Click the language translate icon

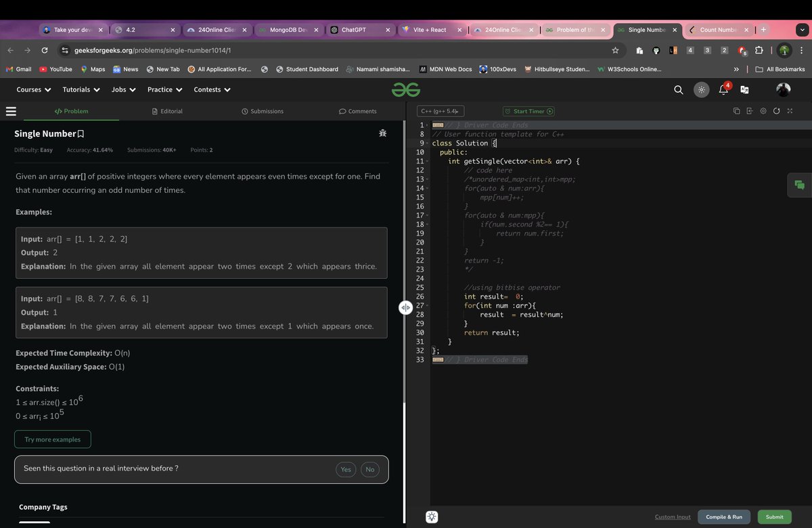(x=744, y=89)
